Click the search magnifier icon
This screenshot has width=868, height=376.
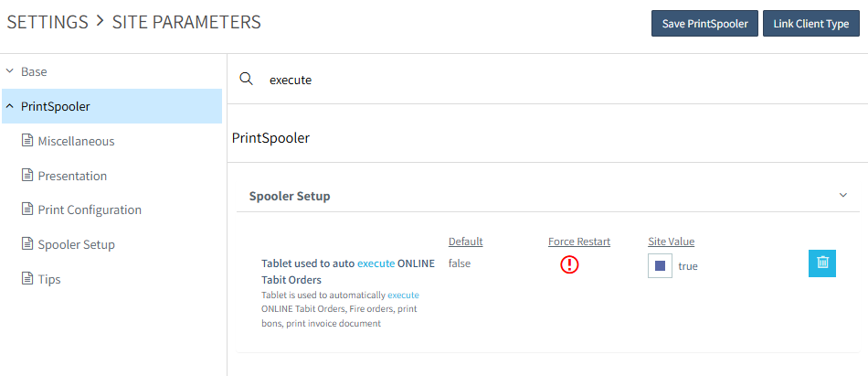[246, 80]
